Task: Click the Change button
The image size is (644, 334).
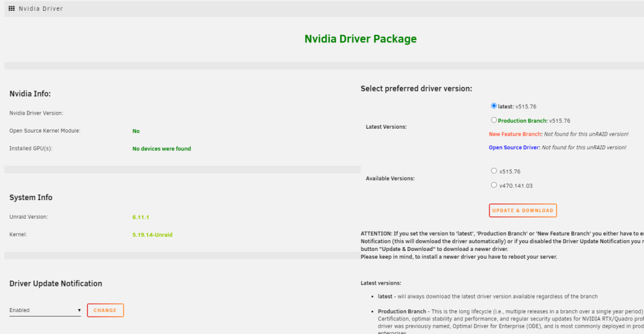Action: [x=105, y=310]
